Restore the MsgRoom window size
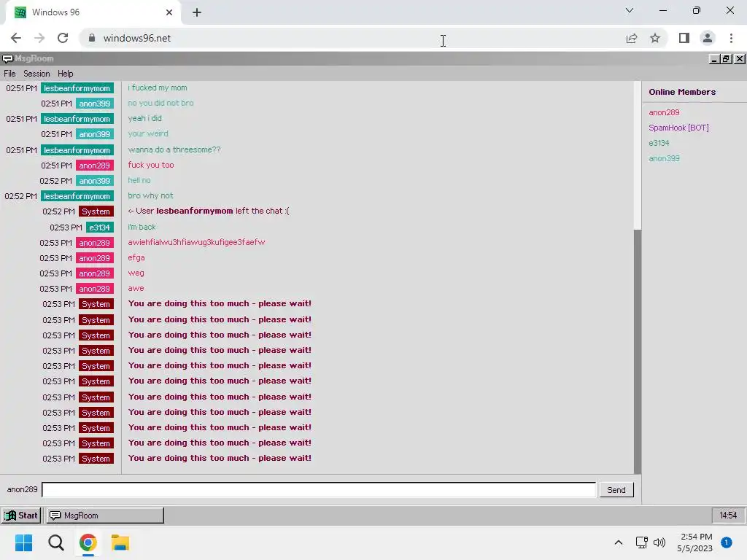 727,58
